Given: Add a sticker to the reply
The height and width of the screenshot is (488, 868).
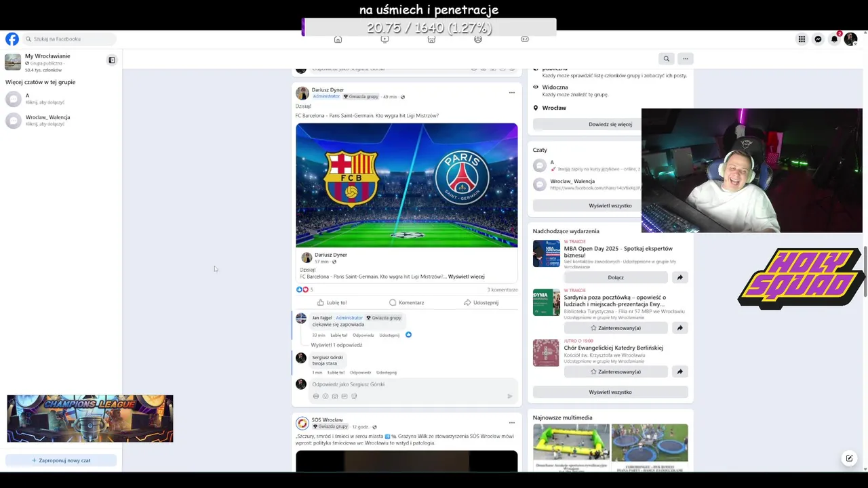Looking at the screenshot, I should coord(354,396).
